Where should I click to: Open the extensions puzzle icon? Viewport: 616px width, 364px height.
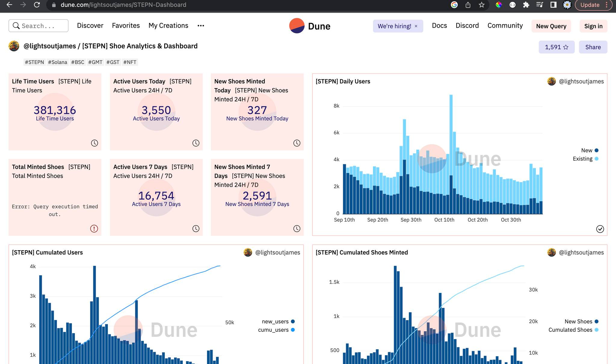pyautogui.click(x=526, y=5)
